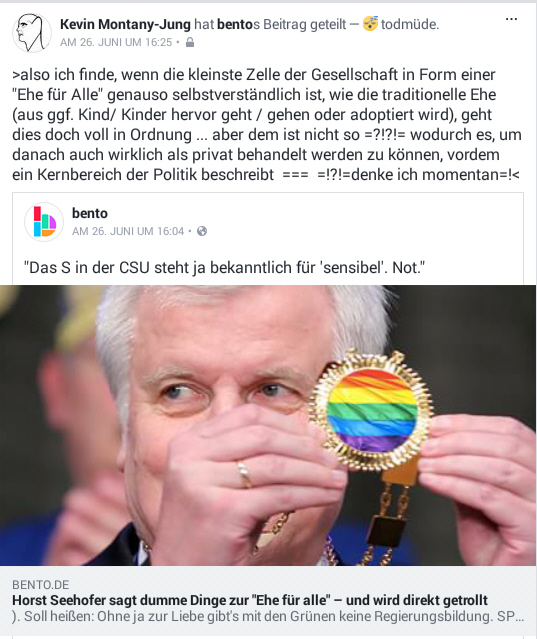The height and width of the screenshot is (639, 537).
Task: Click Kevin's post text starting '>also ich finde'
Action: coord(267,125)
